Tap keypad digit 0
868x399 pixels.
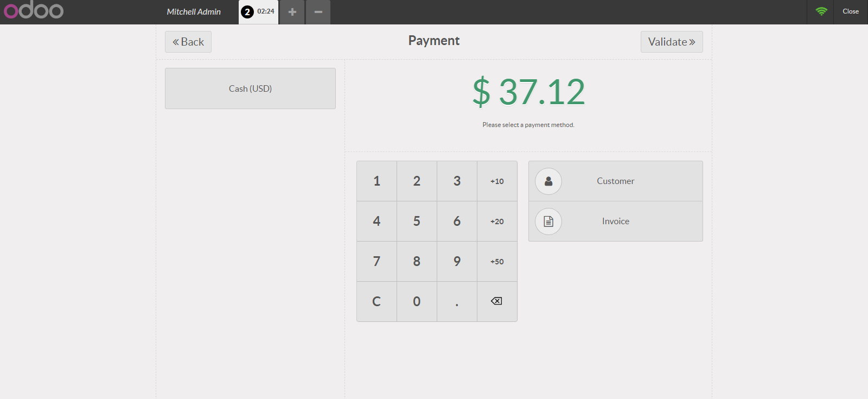417,301
